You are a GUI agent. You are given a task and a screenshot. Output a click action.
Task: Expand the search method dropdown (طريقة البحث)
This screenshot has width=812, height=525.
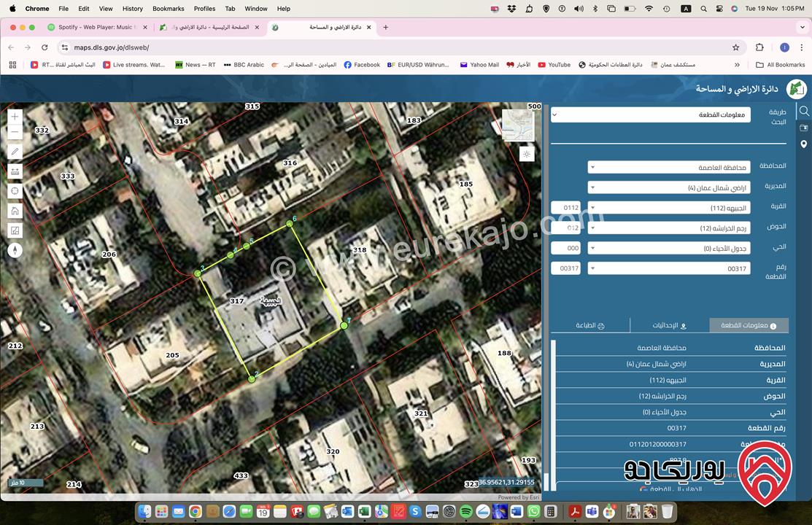coord(650,115)
